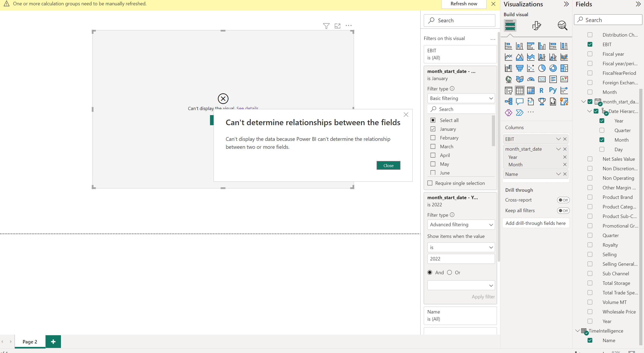Click Apply filter
Image resolution: width=644 pixels, height=353 pixels.
point(483,297)
